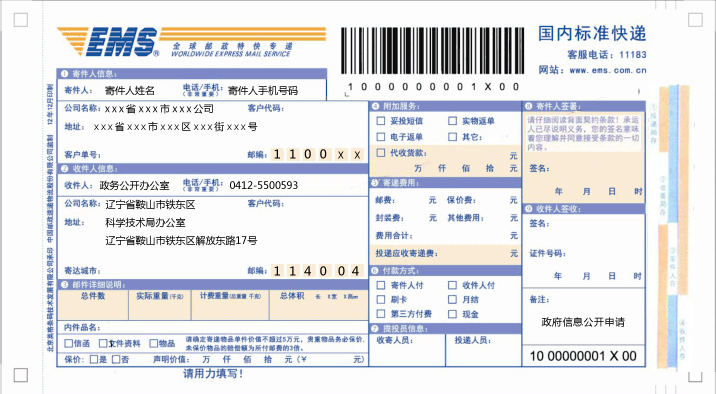Click the 政府信息公开申请 remark text
This screenshot has height=394, width=716.
pyautogui.click(x=583, y=322)
